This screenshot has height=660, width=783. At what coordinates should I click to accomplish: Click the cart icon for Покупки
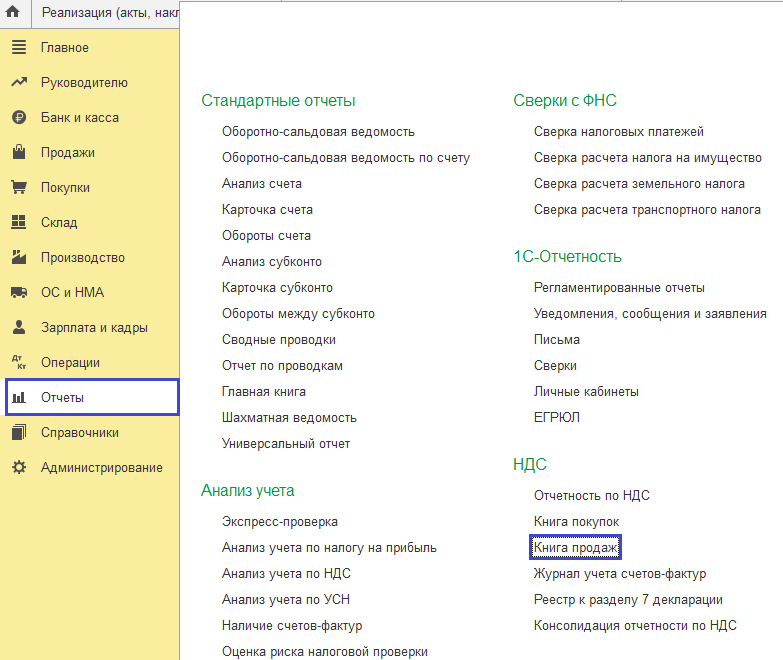18,188
